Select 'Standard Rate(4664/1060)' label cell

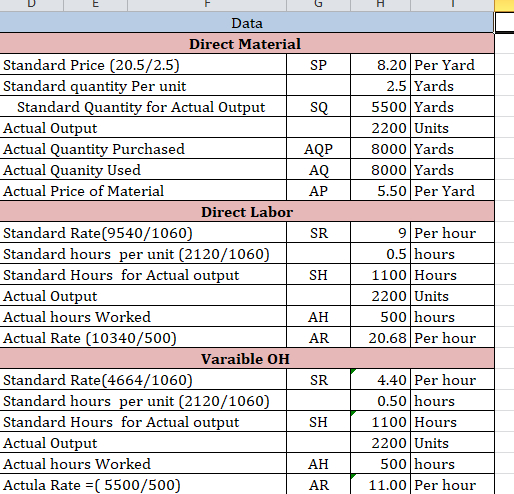point(143,380)
